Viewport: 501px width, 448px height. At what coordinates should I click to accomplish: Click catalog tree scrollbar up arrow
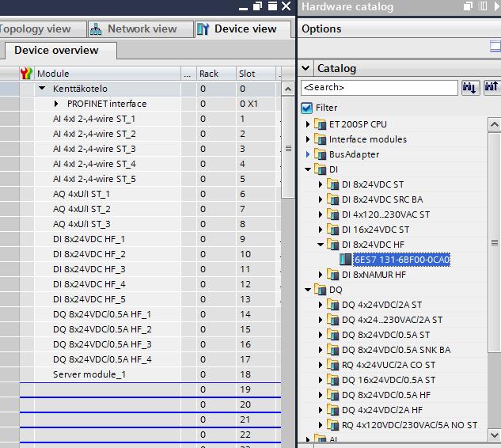pyautogui.click(x=495, y=124)
